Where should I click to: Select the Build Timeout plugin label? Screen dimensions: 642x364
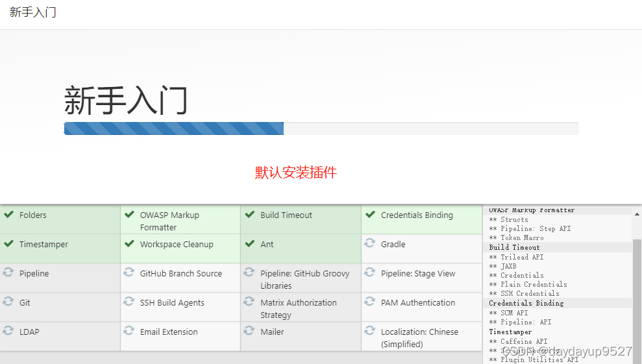click(286, 215)
